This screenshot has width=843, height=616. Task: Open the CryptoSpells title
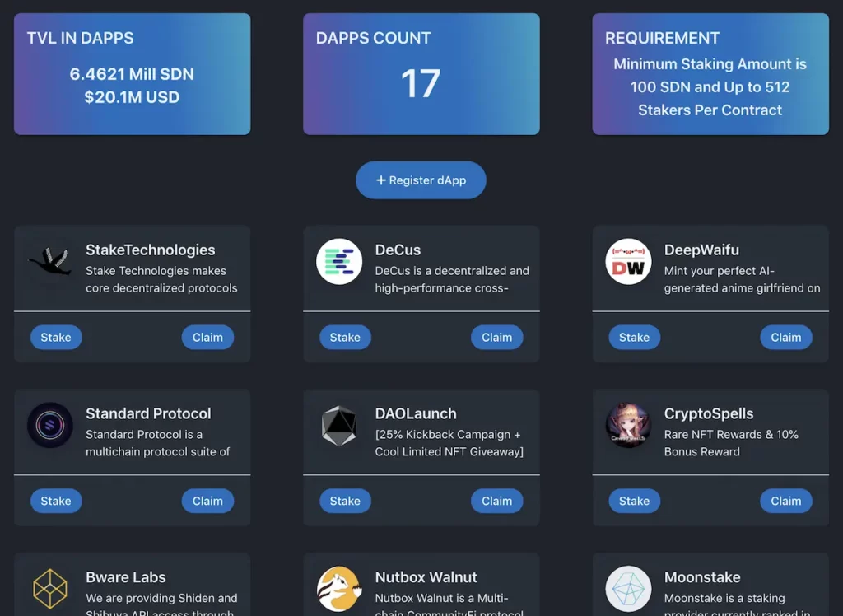point(709,413)
